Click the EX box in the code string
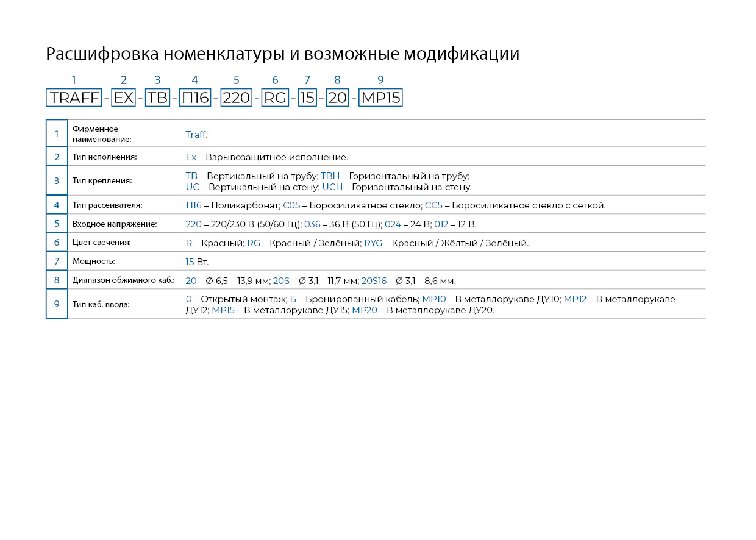 point(123,98)
